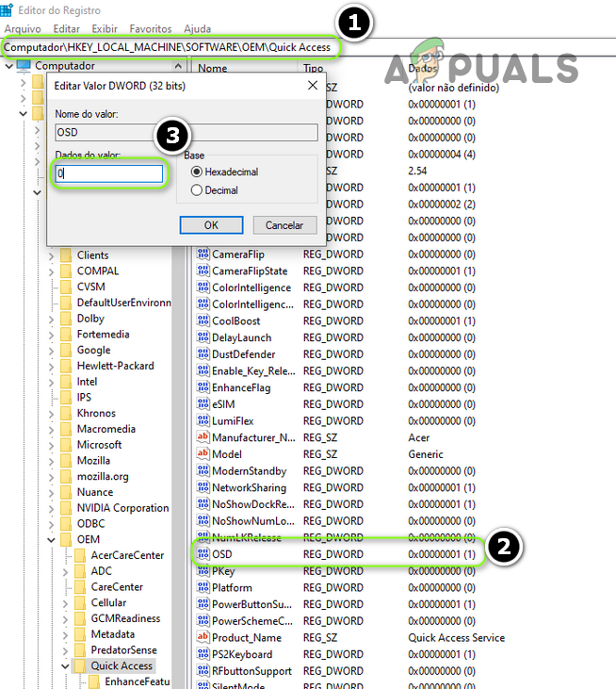Select the Enable_Key_Rele... value name
Image resolution: width=616 pixels, height=689 pixels.
253,370
